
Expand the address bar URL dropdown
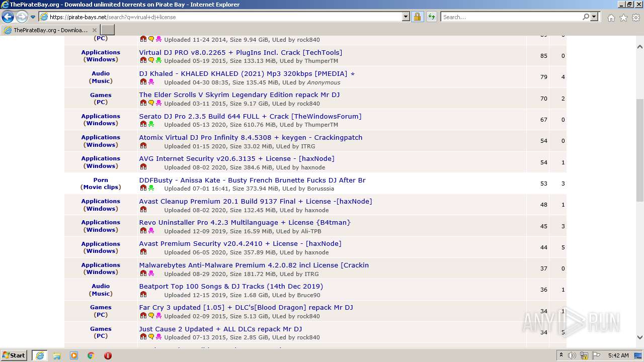[x=406, y=17]
